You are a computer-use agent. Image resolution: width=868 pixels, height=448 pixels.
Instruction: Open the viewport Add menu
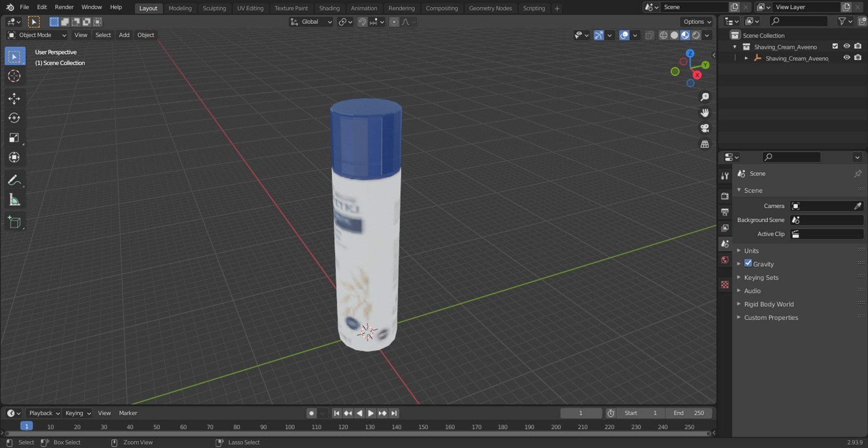(124, 35)
